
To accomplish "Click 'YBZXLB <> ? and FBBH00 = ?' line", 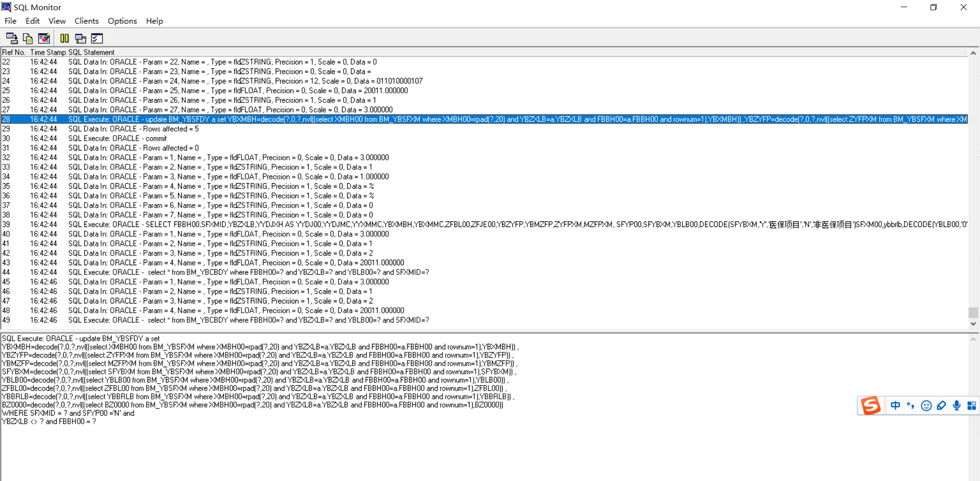I will pyautogui.click(x=49, y=421).
